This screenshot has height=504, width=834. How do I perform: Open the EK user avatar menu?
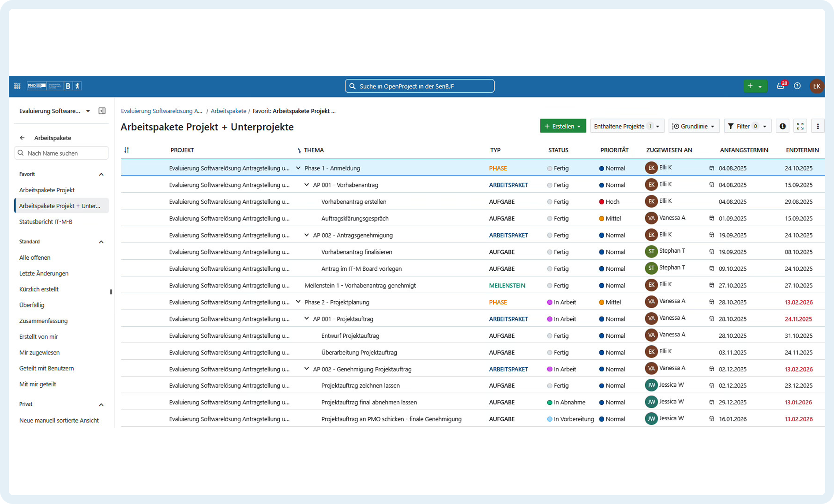pos(816,86)
